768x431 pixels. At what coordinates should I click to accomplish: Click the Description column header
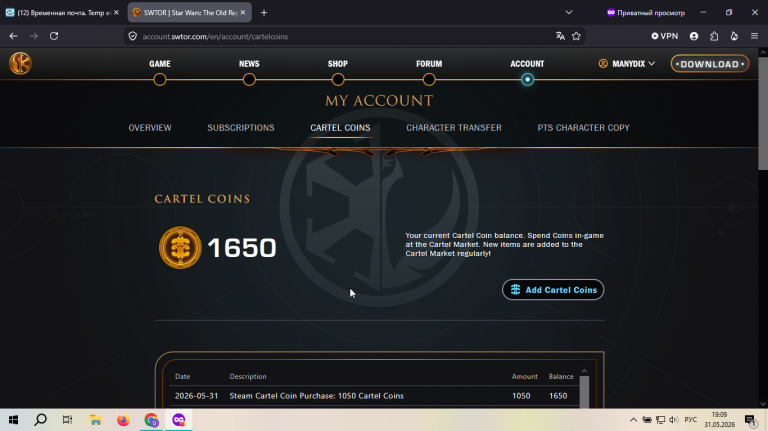coord(248,377)
